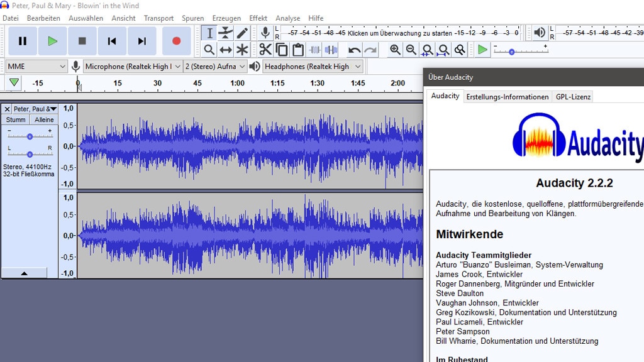Switch to the Erstellungs-Informationen tab
644x362 pixels.
508,96
